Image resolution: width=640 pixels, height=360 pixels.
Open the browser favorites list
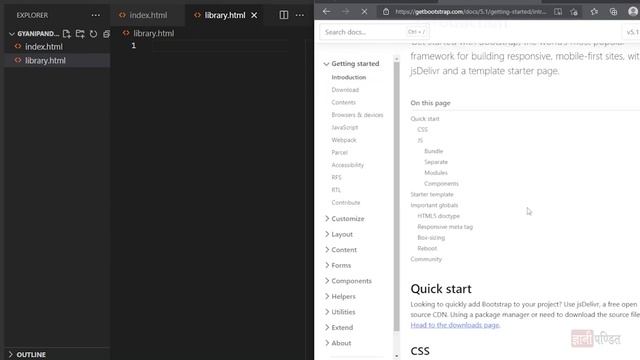(x=594, y=12)
